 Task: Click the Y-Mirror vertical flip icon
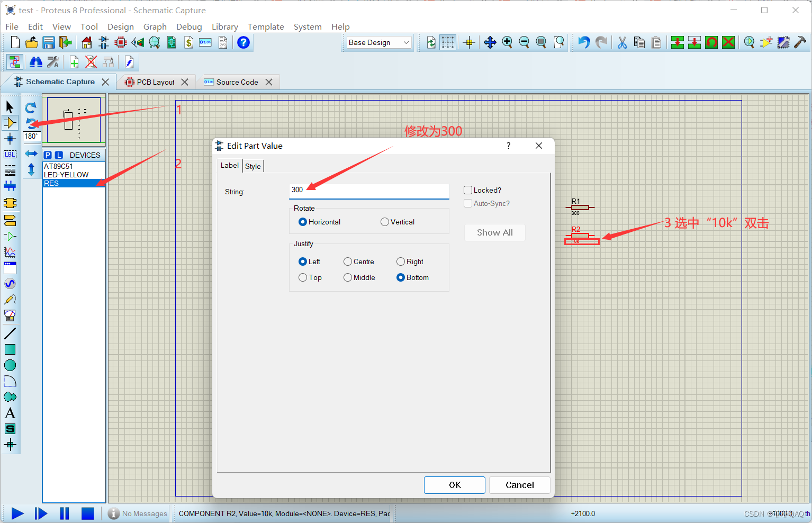pyautogui.click(x=31, y=169)
